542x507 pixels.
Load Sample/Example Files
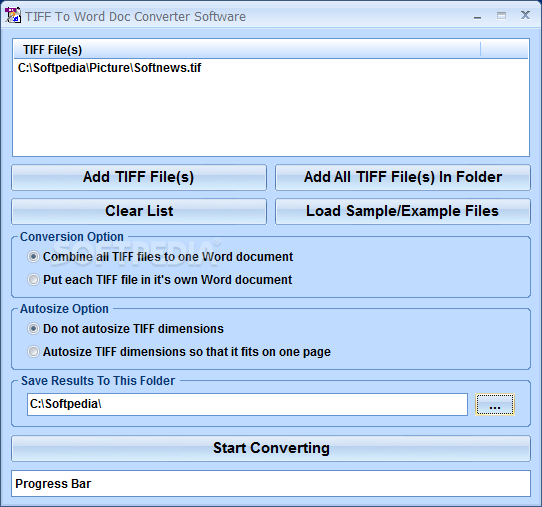(x=403, y=211)
